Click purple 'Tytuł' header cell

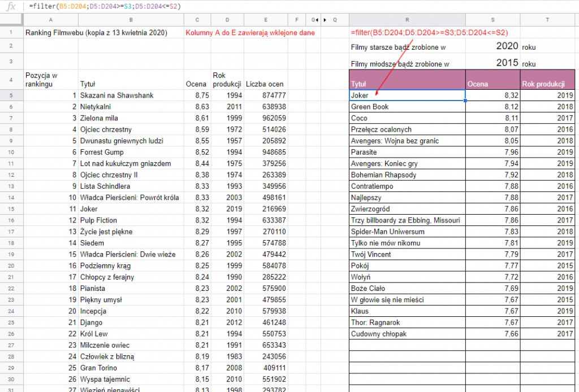(407, 80)
